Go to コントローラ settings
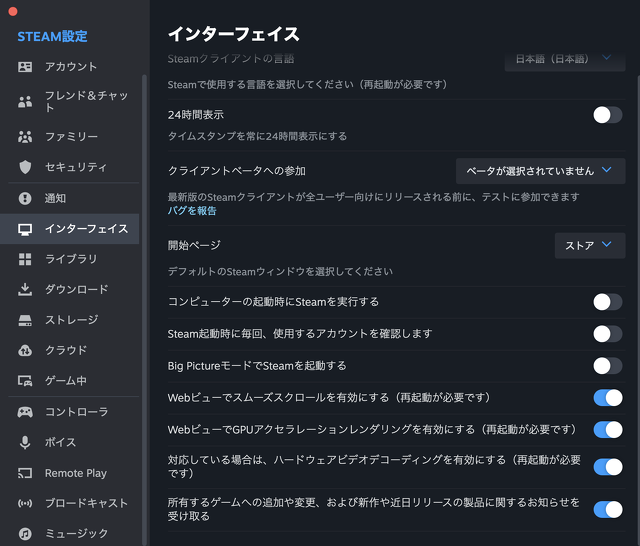The height and width of the screenshot is (546, 640). click(69, 412)
